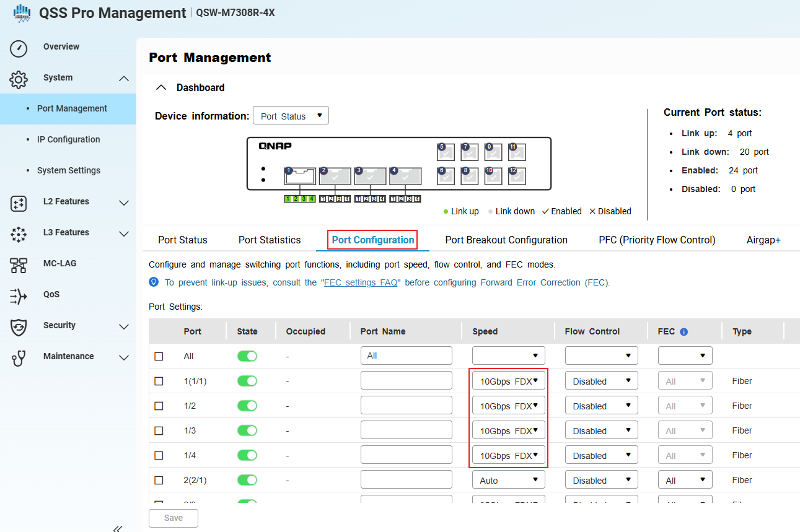Switch to the Port Statistics tab

pyautogui.click(x=270, y=240)
